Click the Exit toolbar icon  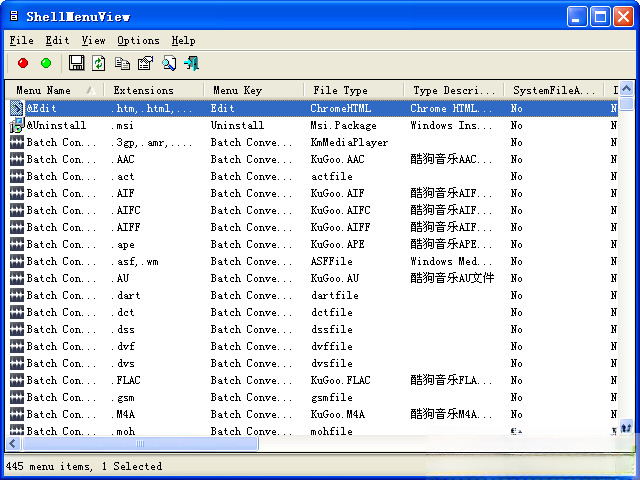(191, 63)
